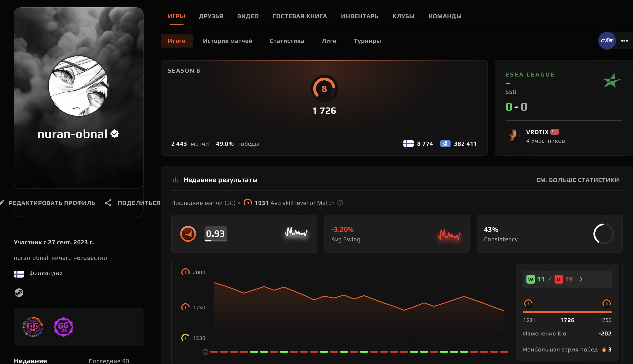Viewport: 633px width, 364px height.
Task: Click the level 8 icon at 1750 axis
Action: [x=185, y=307]
